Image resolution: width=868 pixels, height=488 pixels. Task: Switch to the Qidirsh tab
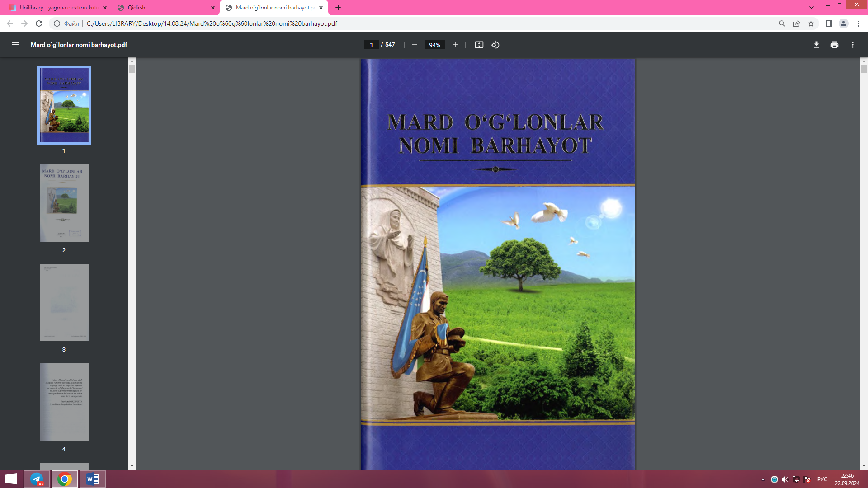point(165,8)
